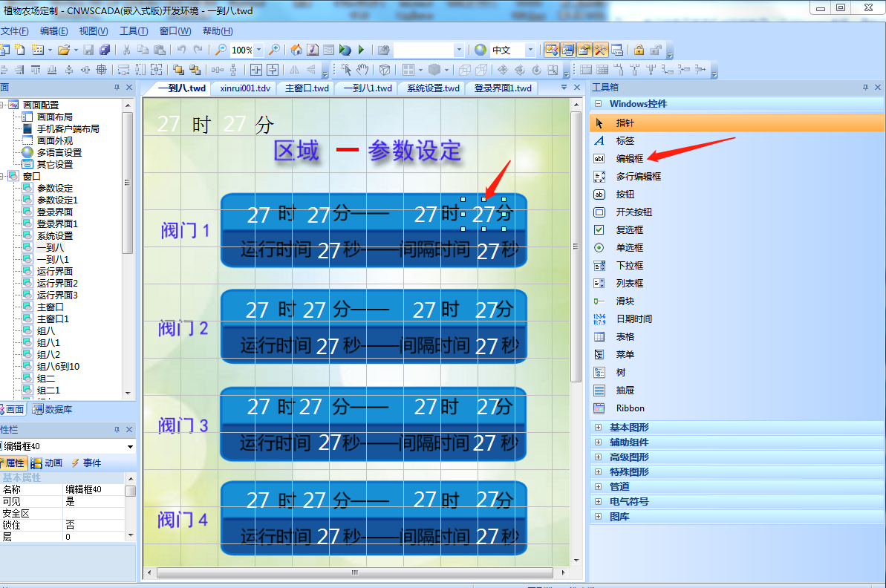
Task: Click the closed padlock lock icon
Action: [639, 50]
